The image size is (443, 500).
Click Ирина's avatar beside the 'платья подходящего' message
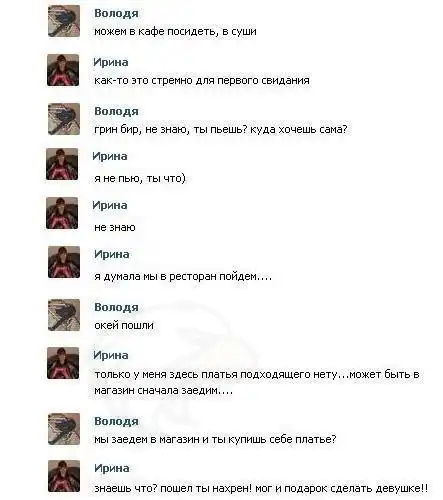(63, 363)
